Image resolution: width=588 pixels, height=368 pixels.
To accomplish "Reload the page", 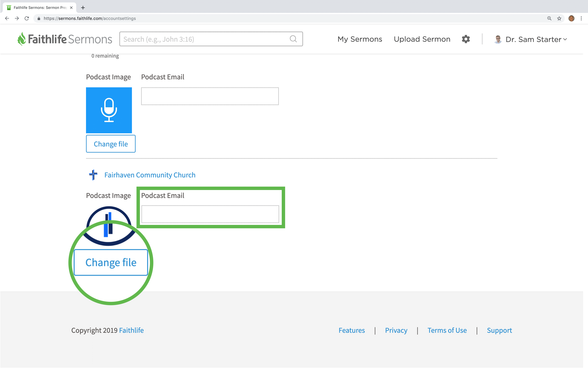I will point(27,18).
